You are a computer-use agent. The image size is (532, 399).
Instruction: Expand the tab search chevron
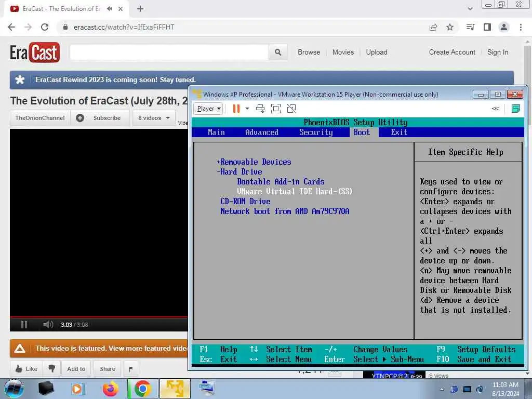click(x=470, y=9)
